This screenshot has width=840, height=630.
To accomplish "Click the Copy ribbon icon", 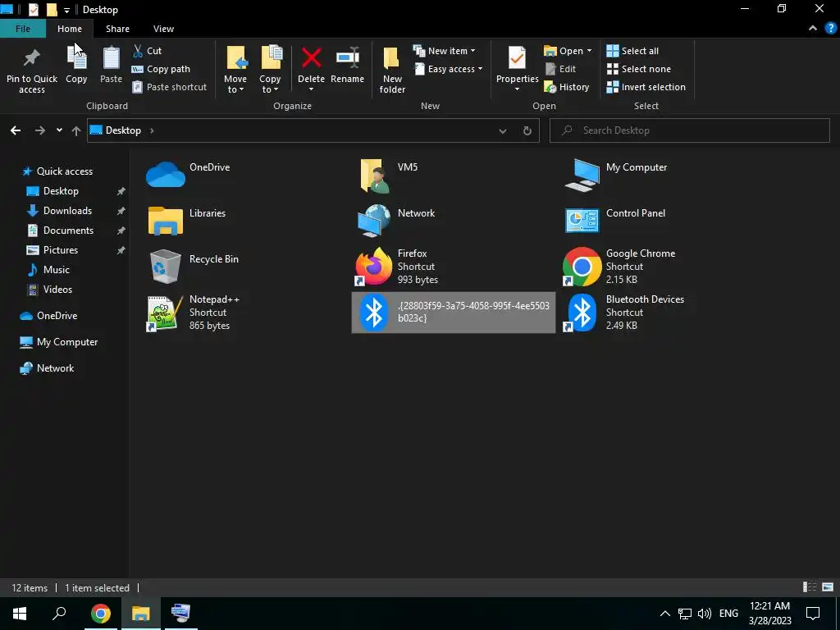I will pyautogui.click(x=76, y=58).
